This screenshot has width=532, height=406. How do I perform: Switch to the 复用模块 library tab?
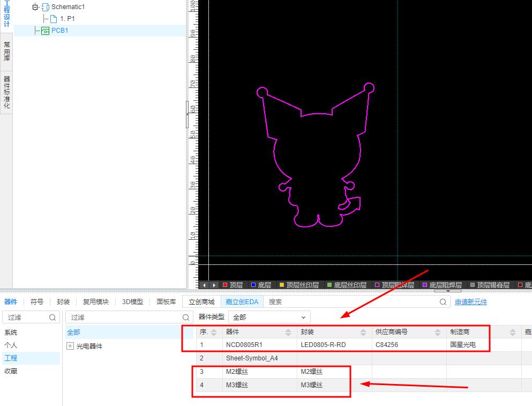click(96, 302)
